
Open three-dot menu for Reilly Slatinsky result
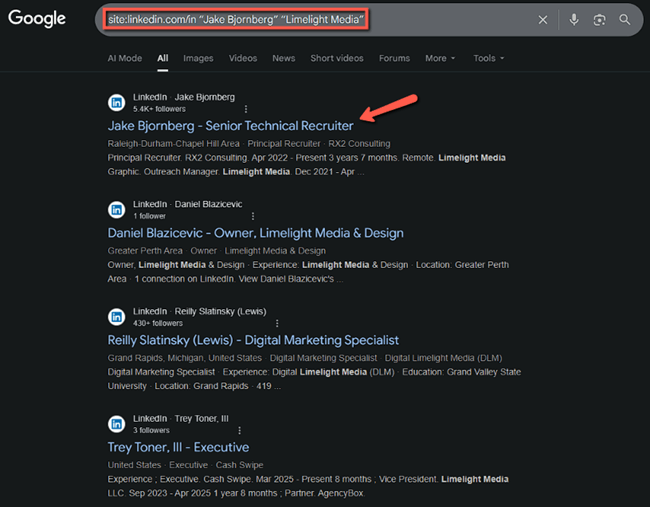[252, 323]
